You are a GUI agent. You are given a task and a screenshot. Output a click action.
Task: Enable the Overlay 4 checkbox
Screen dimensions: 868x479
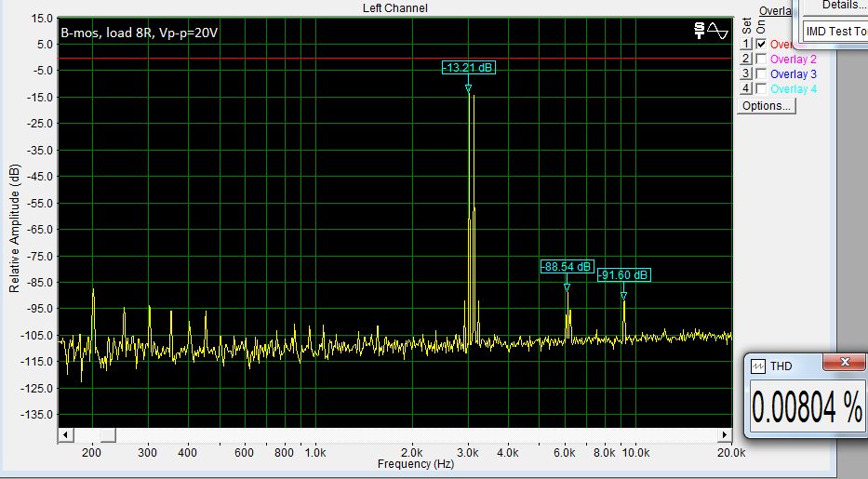(x=762, y=88)
